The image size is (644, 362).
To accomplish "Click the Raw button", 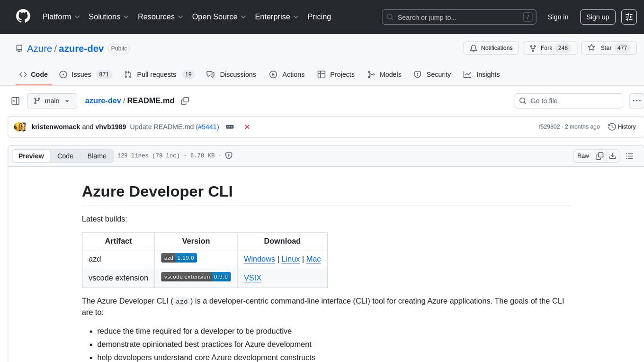I will [x=583, y=156].
